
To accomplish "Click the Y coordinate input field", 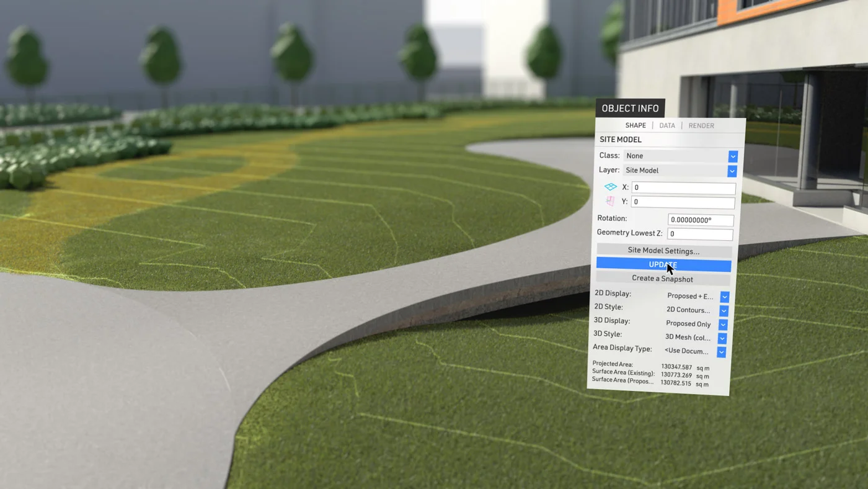I will point(683,202).
